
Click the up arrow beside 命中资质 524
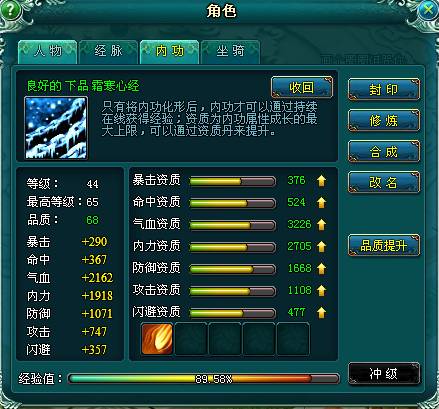[321, 203]
